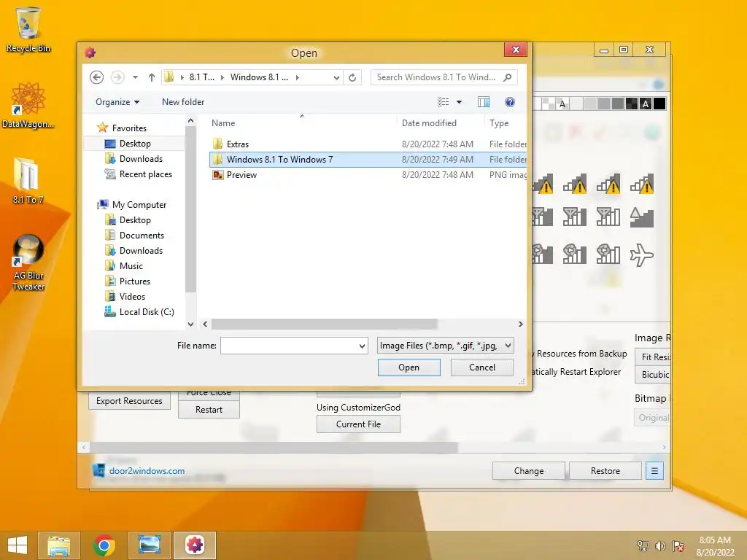Cancel the Open dialog
Viewport: 747px width, 560px height.
pyautogui.click(x=481, y=367)
